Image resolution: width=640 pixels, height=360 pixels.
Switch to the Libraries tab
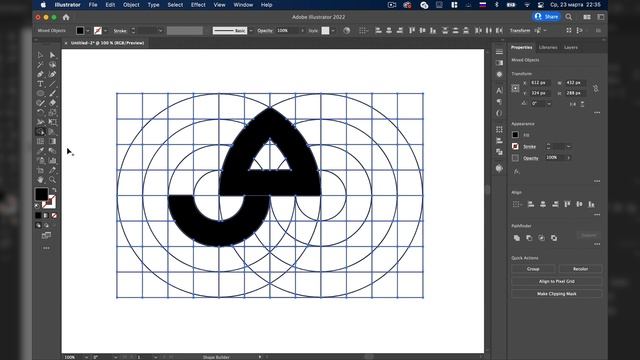(x=548, y=47)
